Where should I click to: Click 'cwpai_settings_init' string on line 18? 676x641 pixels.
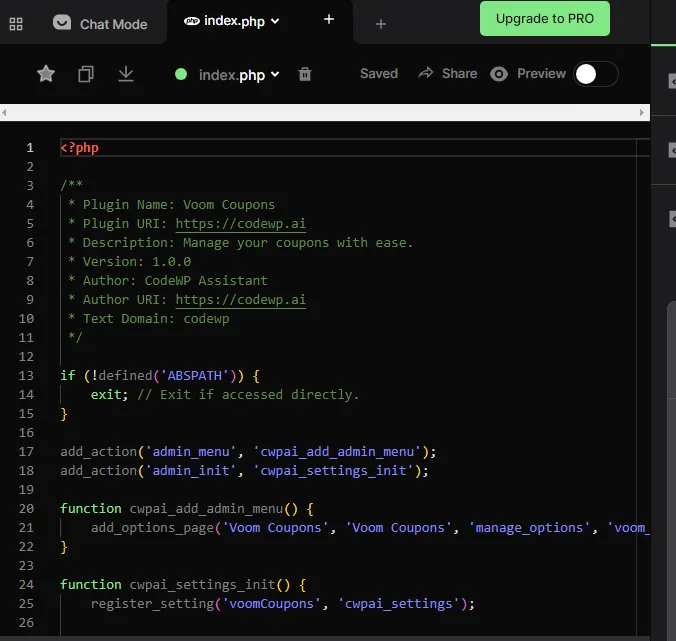point(333,470)
